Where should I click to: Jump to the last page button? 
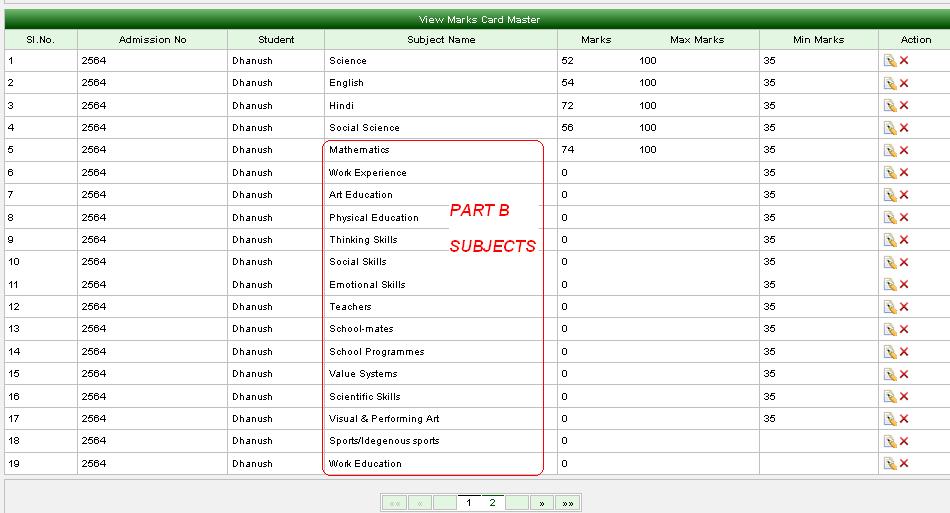(x=567, y=503)
